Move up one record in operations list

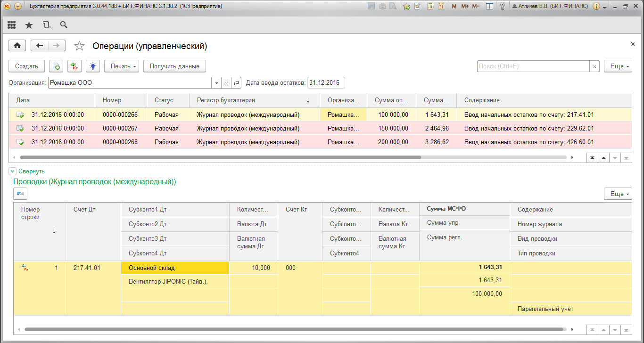tap(603, 158)
